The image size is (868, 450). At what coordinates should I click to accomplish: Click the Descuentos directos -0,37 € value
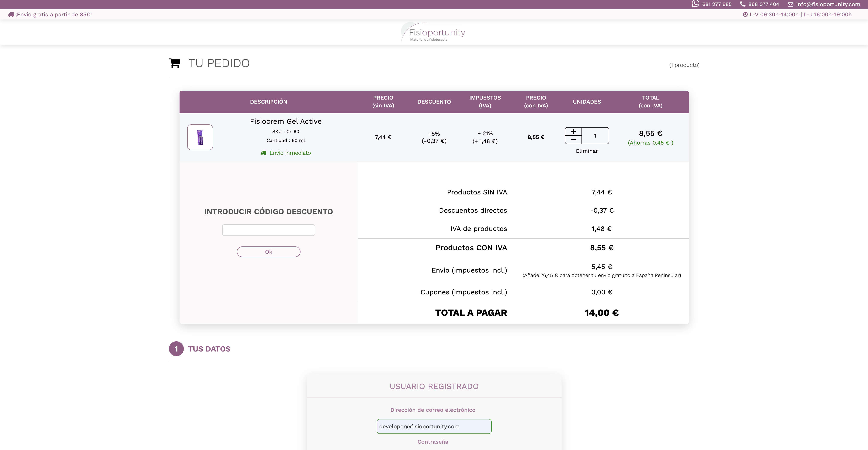pyautogui.click(x=602, y=211)
